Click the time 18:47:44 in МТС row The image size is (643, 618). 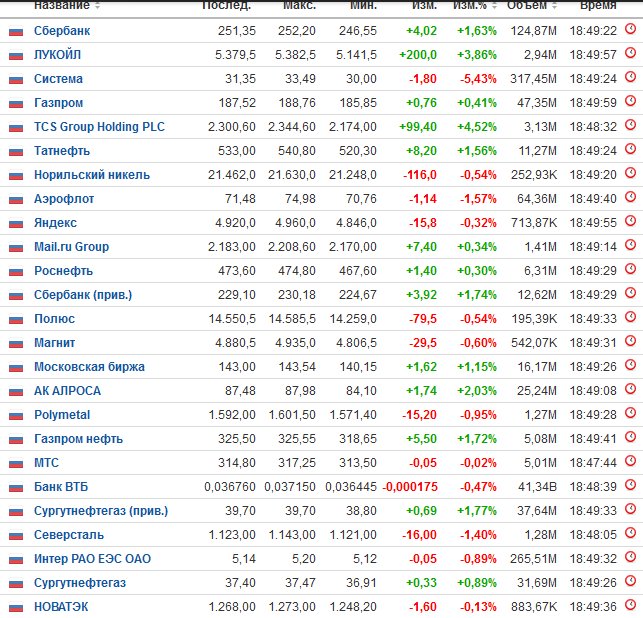[593, 463]
